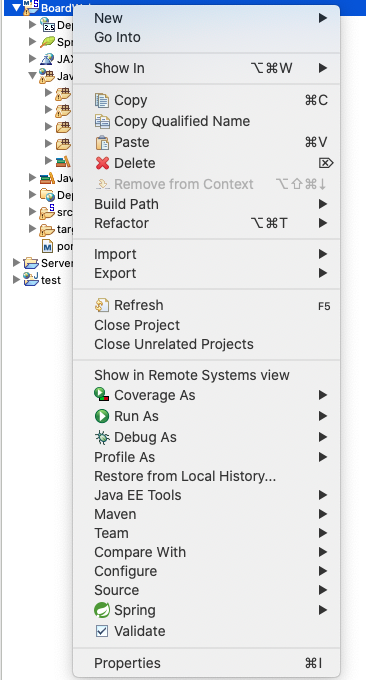
Task: Select the pom file Maven icon
Action: 47,246
